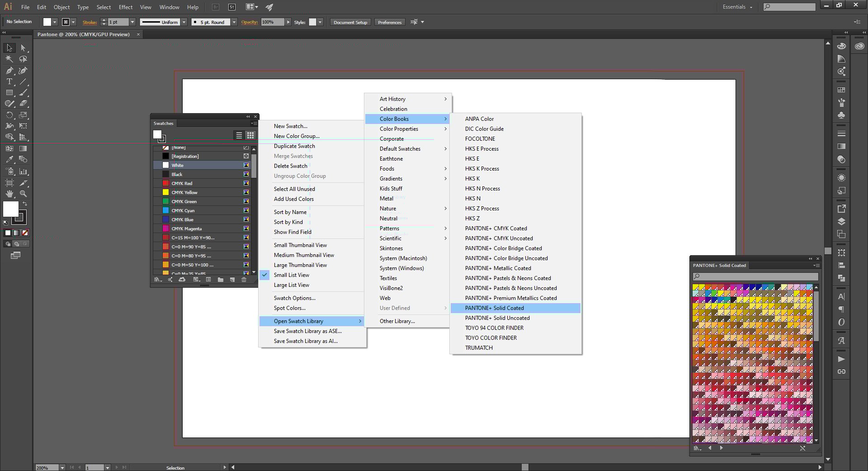The height and width of the screenshot is (471, 868).
Task: Select the Rotate tool
Action: (9, 115)
